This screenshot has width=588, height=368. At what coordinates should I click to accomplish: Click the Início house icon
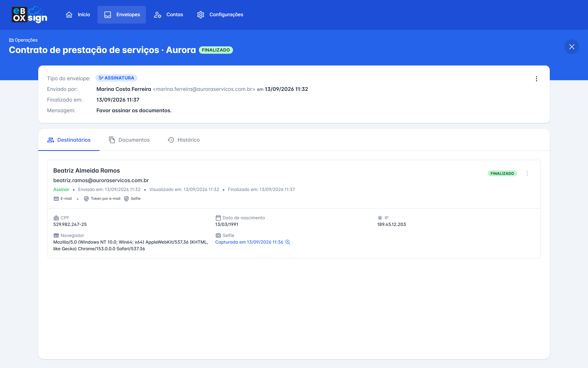[x=69, y=15]
